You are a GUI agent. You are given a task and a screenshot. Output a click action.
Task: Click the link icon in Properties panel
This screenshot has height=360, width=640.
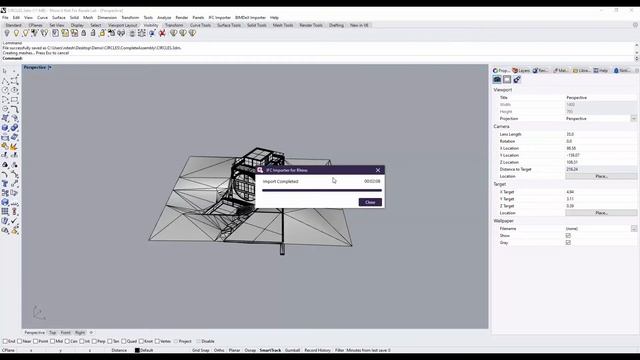pos(517,80)
